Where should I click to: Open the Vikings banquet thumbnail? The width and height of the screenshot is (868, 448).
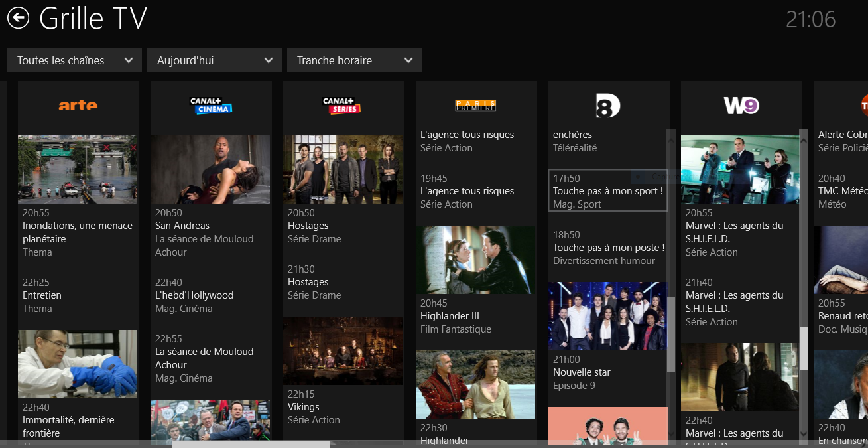pos(343,350)
